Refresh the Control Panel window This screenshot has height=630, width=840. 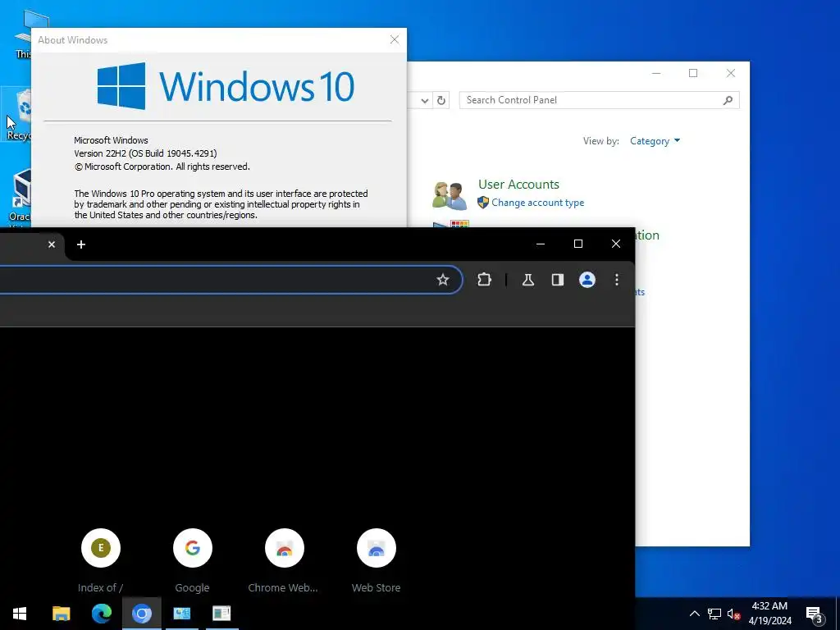[x=441, y=100]
